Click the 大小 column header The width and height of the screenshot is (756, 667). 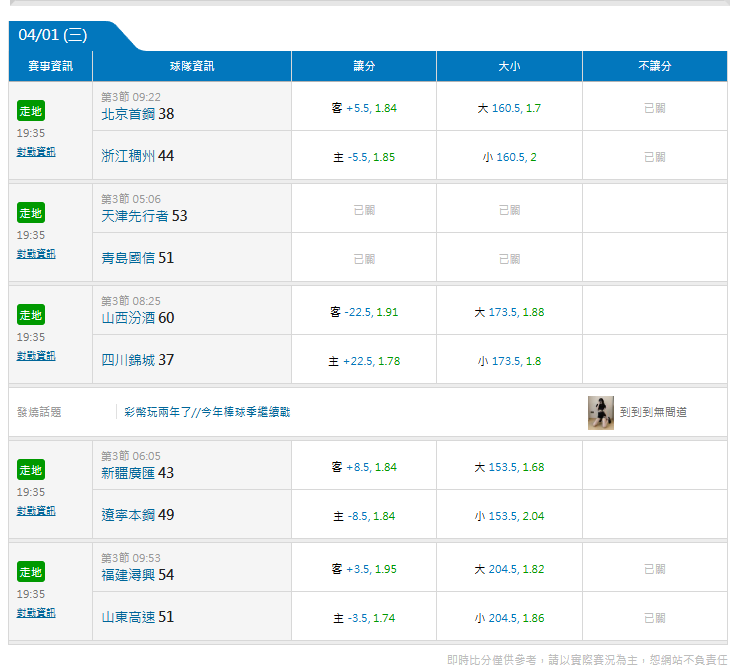[509, 66]
